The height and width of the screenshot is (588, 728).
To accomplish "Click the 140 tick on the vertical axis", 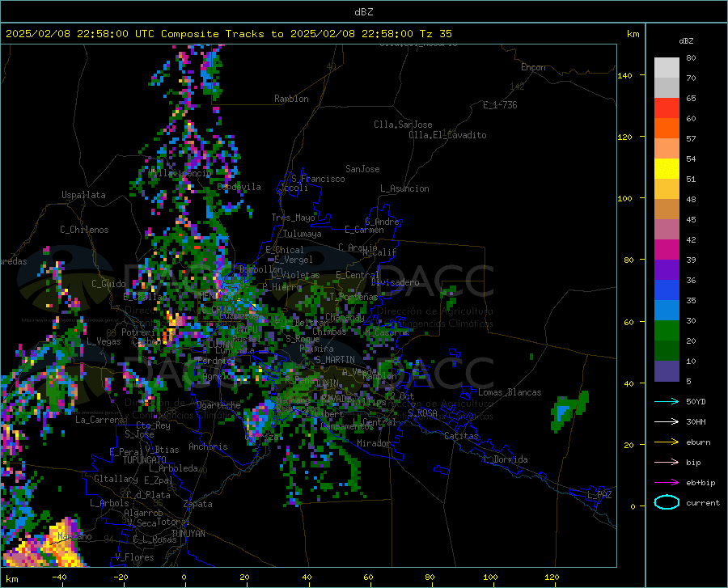I will tap(624, 75).
